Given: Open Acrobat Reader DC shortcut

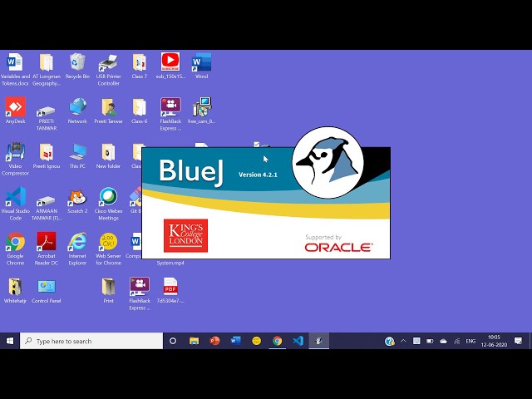Looking at the screenshot, I should [x=47, y=249].
